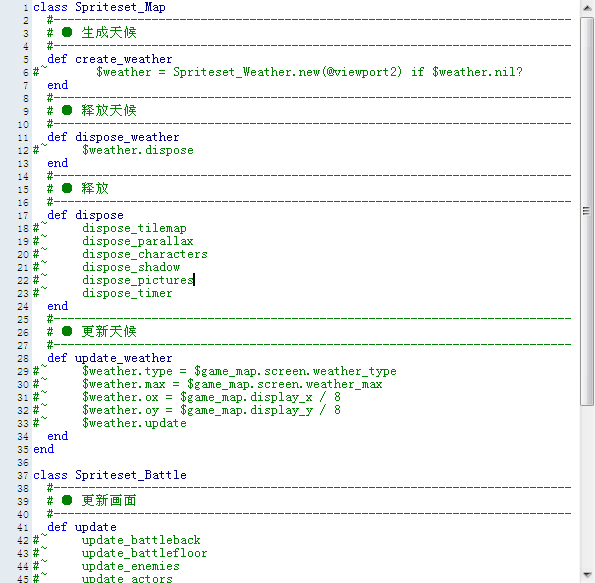This screenshot has width=595, height=583.
Task: Click 'def update_weather' on line 28
Action: tap(109, 358)
